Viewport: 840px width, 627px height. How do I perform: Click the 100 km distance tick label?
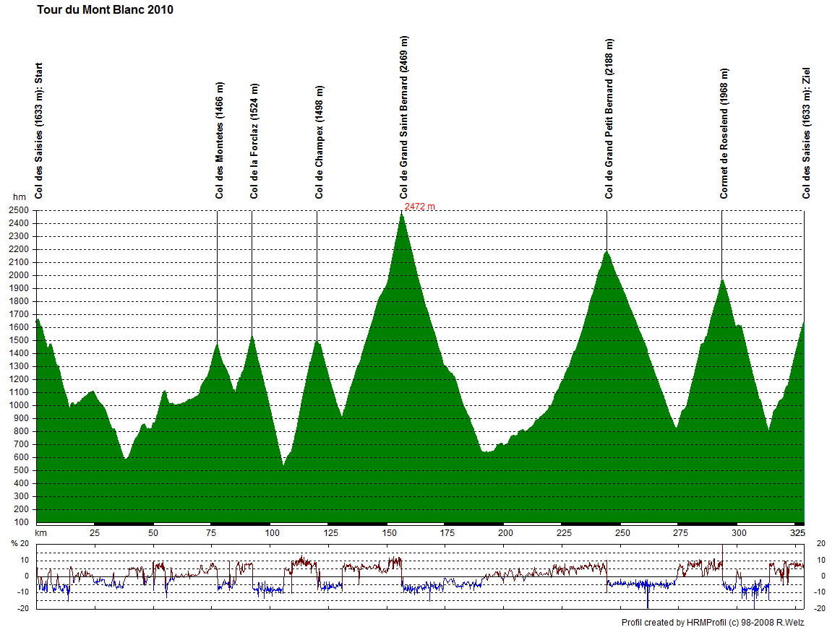(x=272, y=533)
